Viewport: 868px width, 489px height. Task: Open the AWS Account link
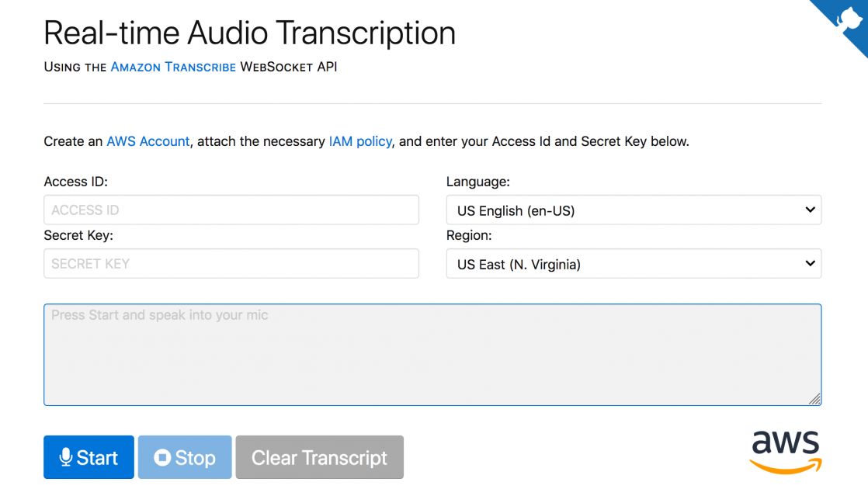pos(148,141)
